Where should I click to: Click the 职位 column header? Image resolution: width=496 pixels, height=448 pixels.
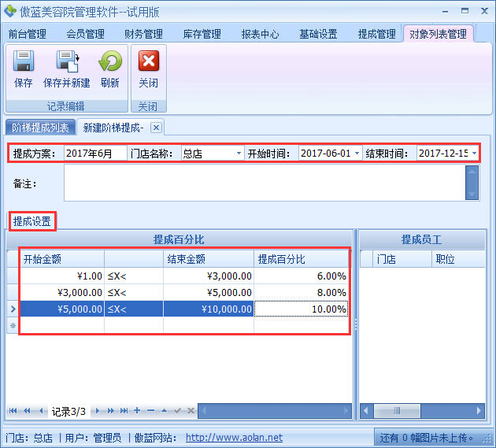click(x=459, y=259)
